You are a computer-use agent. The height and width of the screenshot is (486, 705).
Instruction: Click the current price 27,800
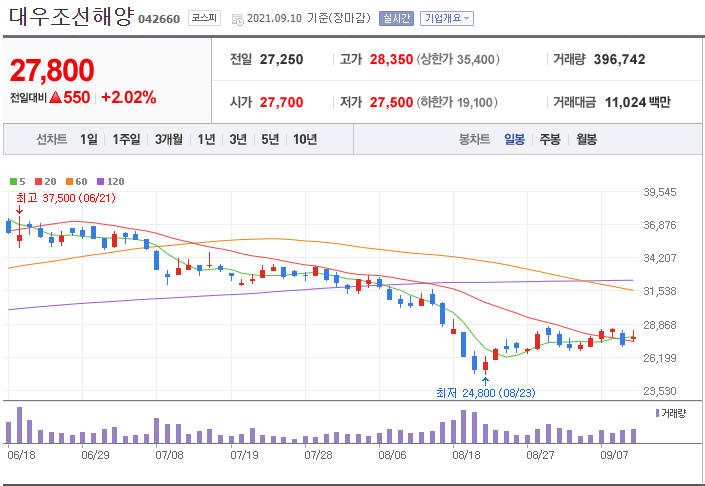point(52,71)
